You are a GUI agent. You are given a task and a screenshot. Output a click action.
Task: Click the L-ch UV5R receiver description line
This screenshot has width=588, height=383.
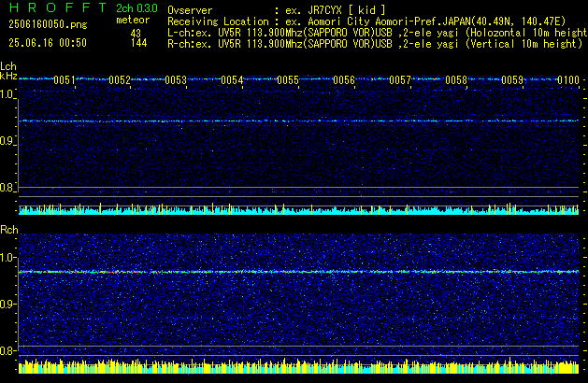point(378,33)
